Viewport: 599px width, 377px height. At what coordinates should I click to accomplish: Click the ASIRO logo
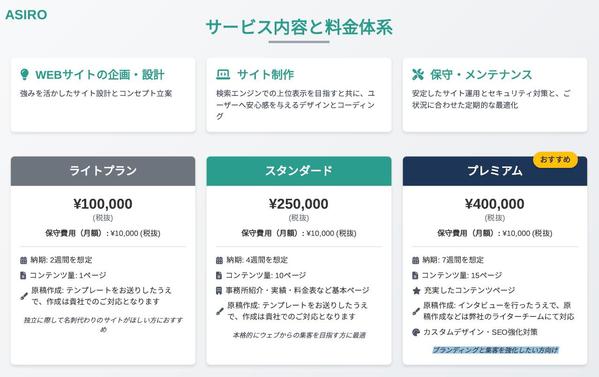click(x=26, y=15)
